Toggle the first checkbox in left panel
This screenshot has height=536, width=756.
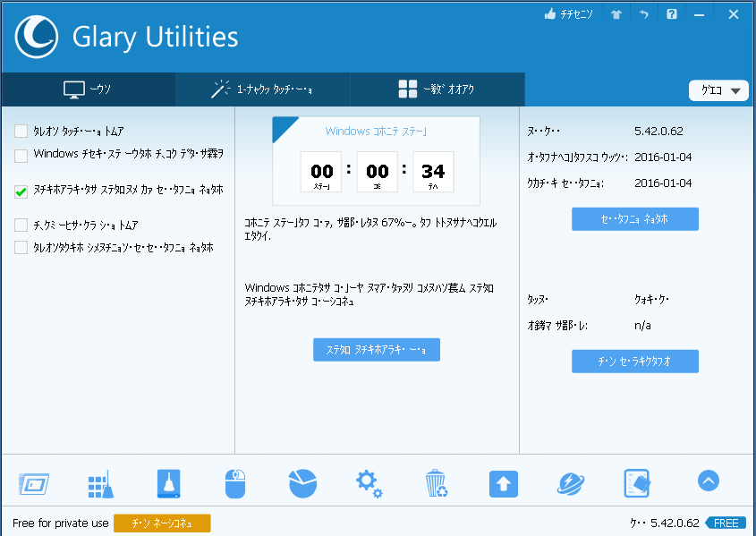pyautogui.click(x=21, y=132)
